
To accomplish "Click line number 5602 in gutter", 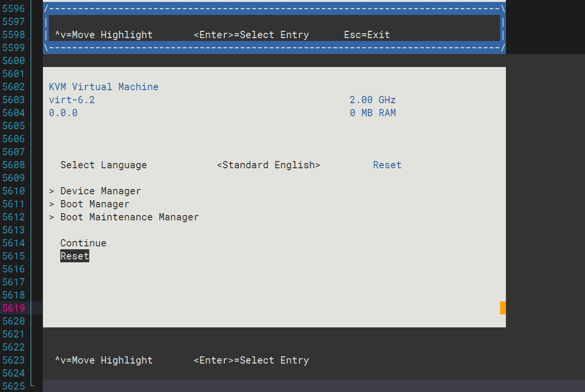I will (x=14, y=87).
